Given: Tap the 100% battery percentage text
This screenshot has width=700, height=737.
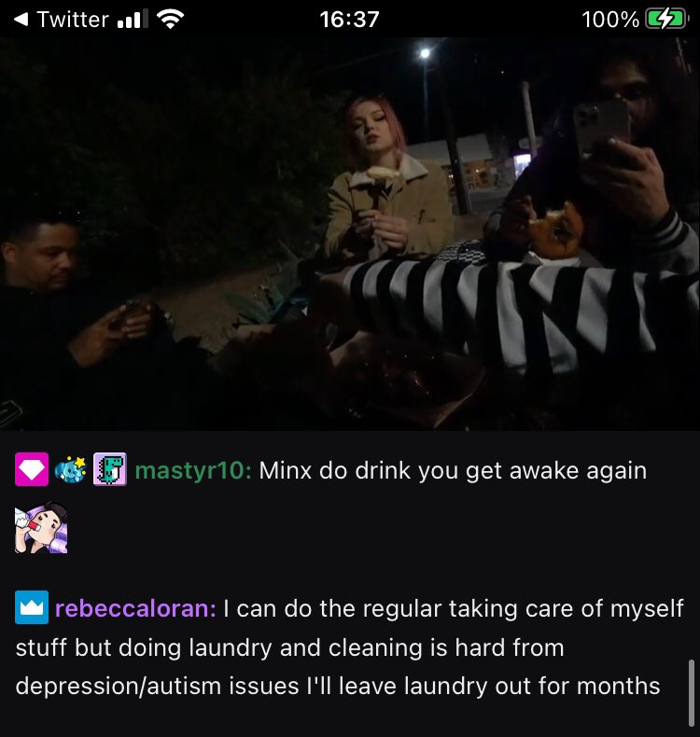Looking at the screenshot, I should point(610,20).
